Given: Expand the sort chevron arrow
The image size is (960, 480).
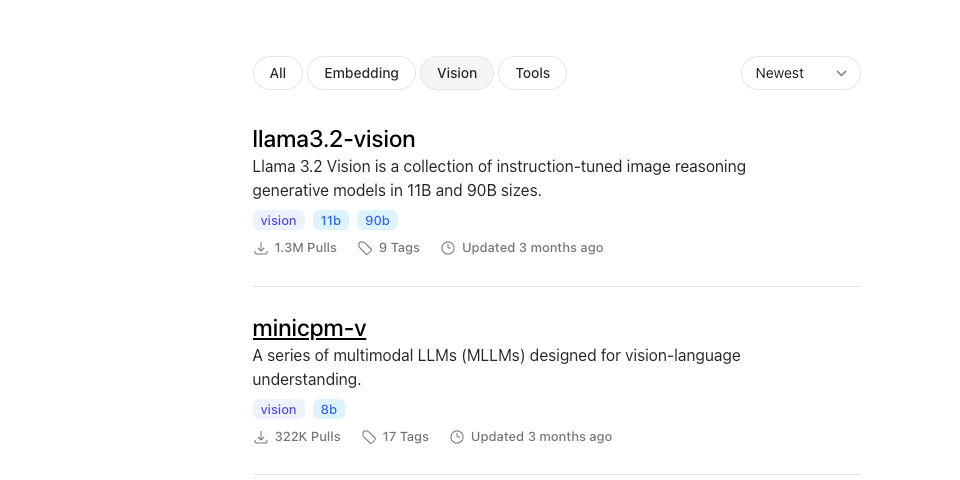Looking at the screenshot, I should click(x=841, y=73).
